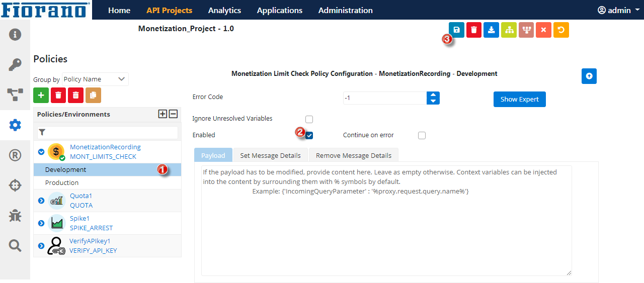
Task: Click the save project icon
Action: point(456,30)
